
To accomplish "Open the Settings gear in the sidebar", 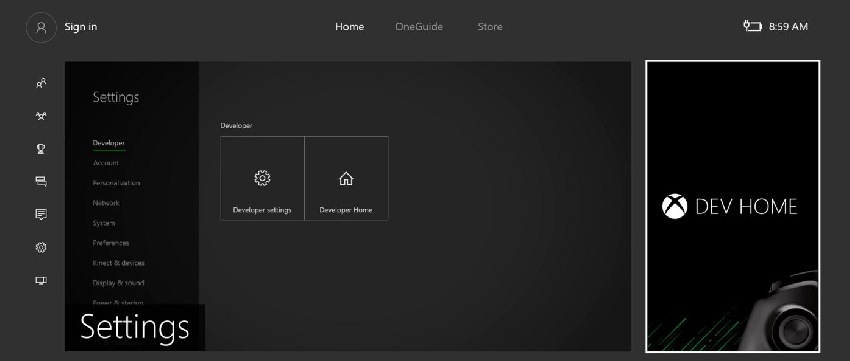I will [x=41, y=247].
